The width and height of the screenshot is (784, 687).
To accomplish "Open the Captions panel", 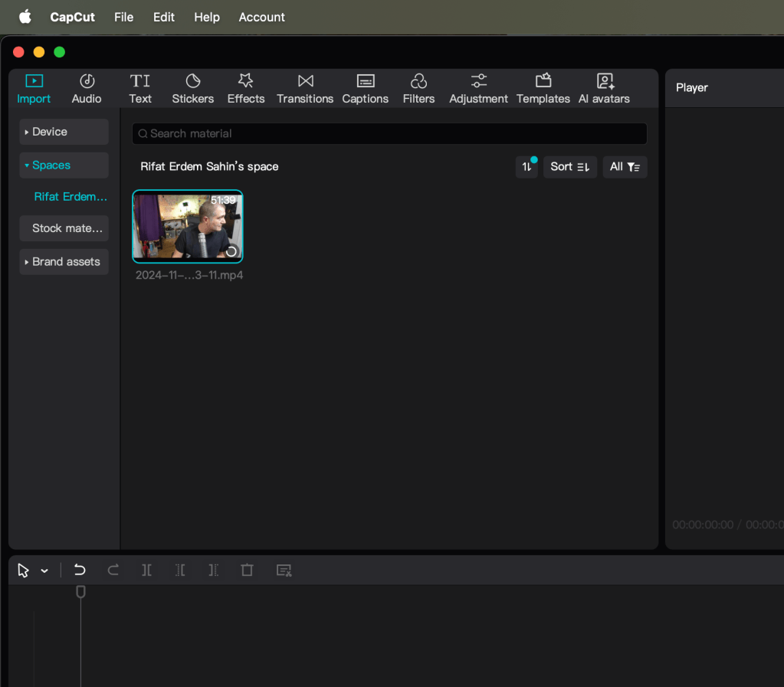I will pyautogui.click(x=365, y=88).
